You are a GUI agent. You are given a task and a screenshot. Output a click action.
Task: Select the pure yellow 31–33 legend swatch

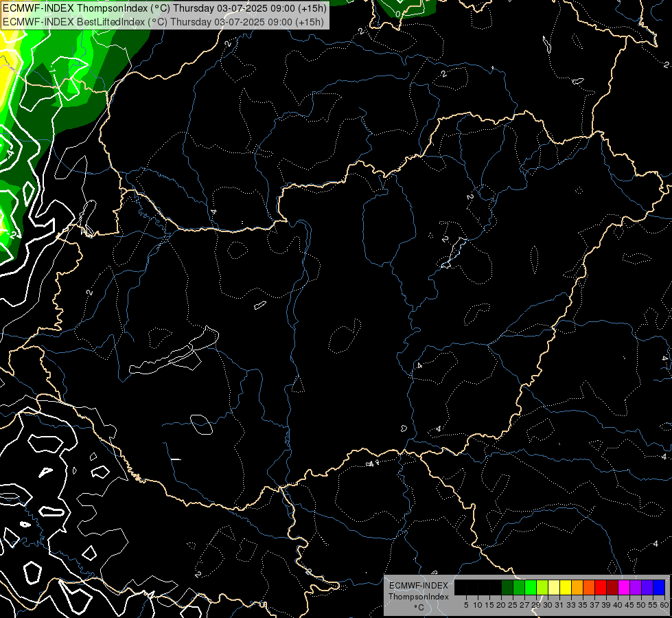pyautogui.click(x=566, y=587)
